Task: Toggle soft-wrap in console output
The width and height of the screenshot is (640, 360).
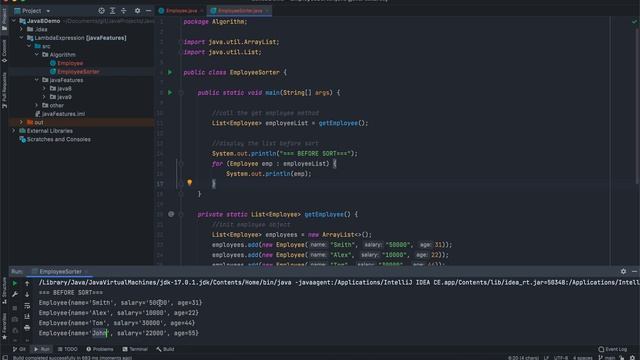Action: pos(27,305)
